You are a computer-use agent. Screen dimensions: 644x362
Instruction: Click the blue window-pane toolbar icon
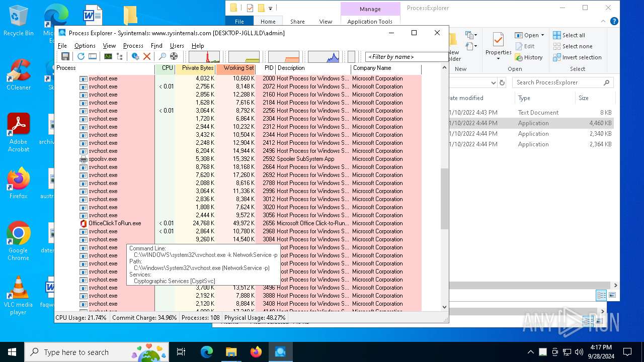pyautogui.click(x=93, y=56)
